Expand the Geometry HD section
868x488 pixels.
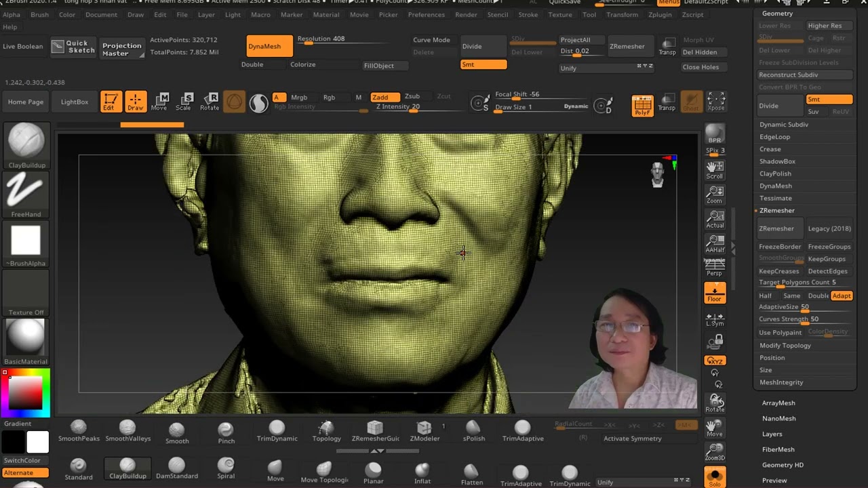tap(783, 465)
